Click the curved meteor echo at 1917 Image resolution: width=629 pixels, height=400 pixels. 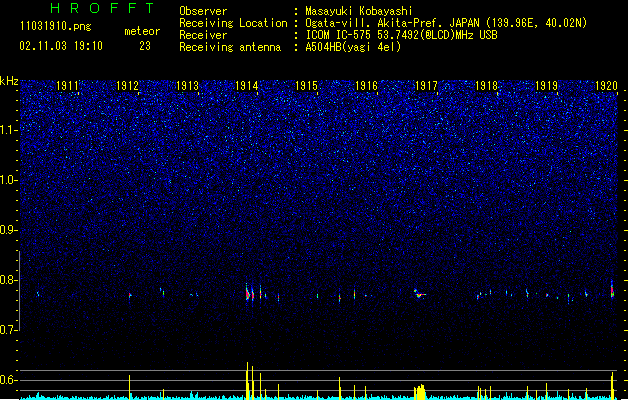click(419, 294)
